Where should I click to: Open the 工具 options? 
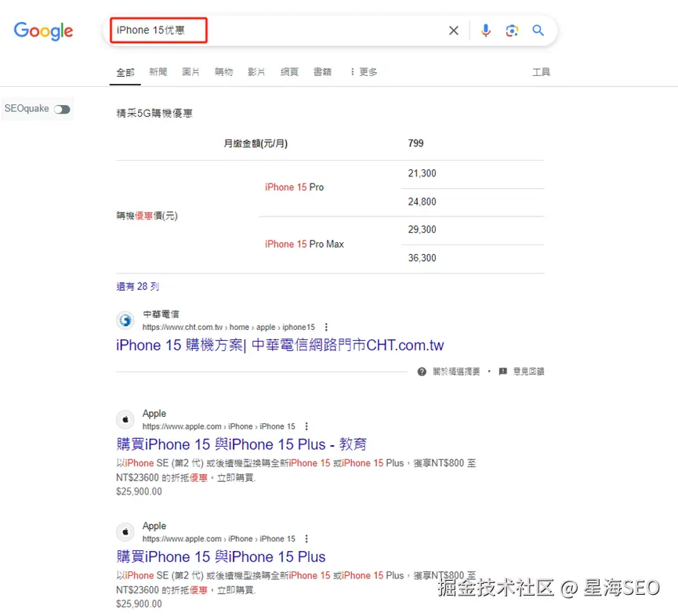pyautogui.click(x=541, y=72)
